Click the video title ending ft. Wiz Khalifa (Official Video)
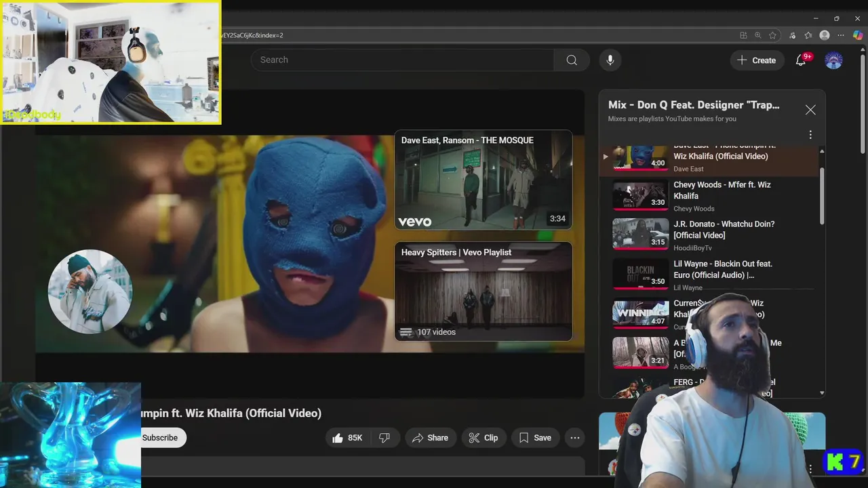 (231, 413)
